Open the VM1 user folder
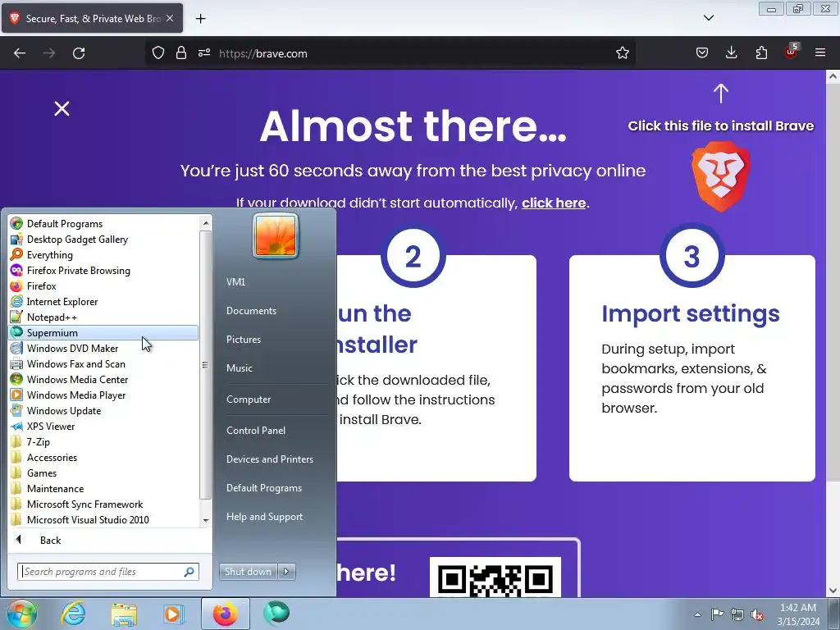 pyautogui.click(x=235, y=282)
